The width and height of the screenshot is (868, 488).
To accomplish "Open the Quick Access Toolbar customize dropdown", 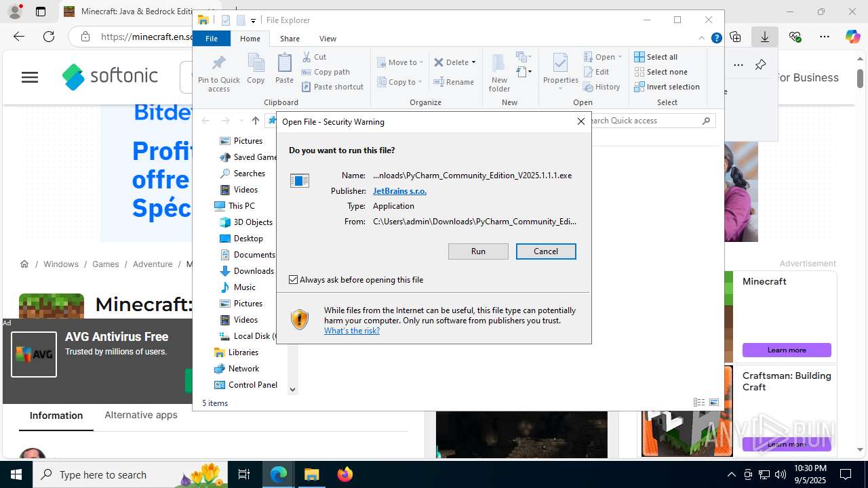I will click(x=253, y=20).
